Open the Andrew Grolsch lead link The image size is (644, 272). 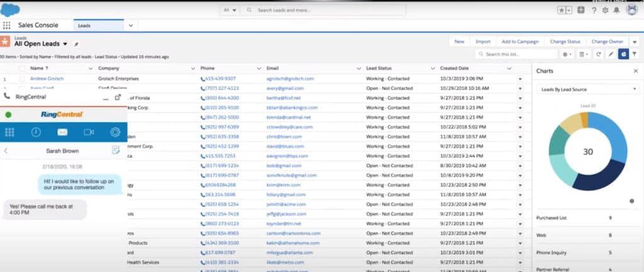pyautogui.click(x=47, y=79)
